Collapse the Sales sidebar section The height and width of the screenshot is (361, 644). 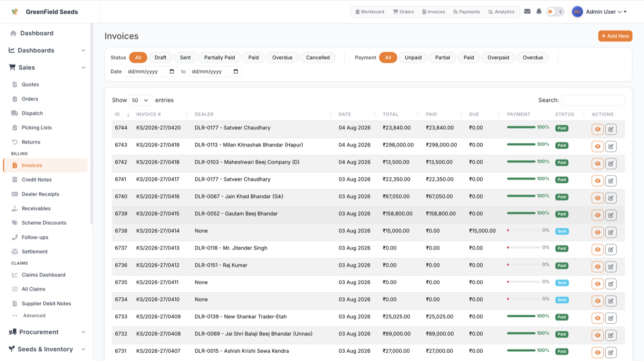(47, 67)
